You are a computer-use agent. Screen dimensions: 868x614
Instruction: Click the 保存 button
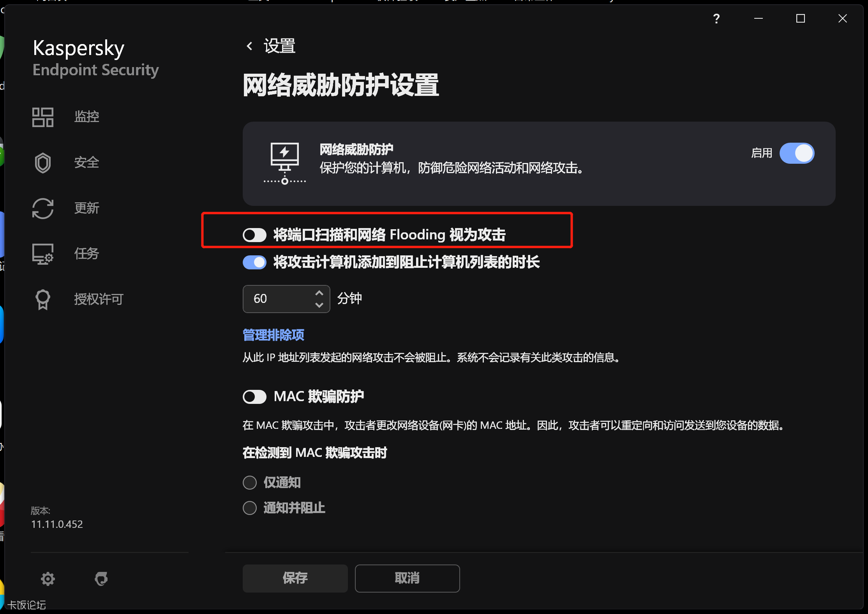pos(295,579)
